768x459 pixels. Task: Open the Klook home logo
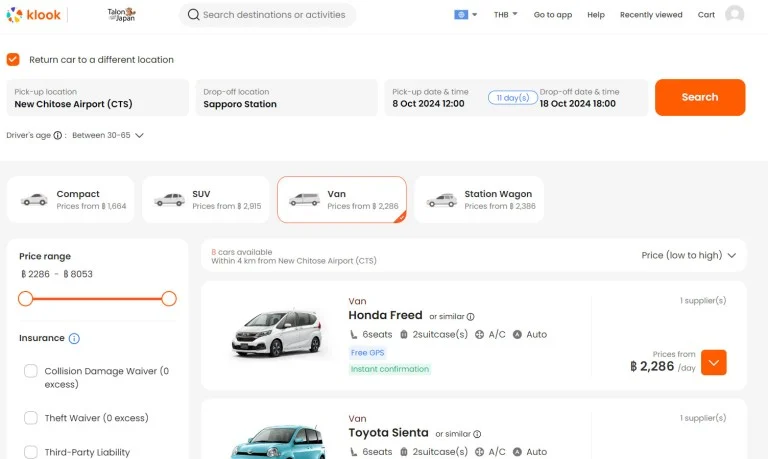tap(33, 15)
